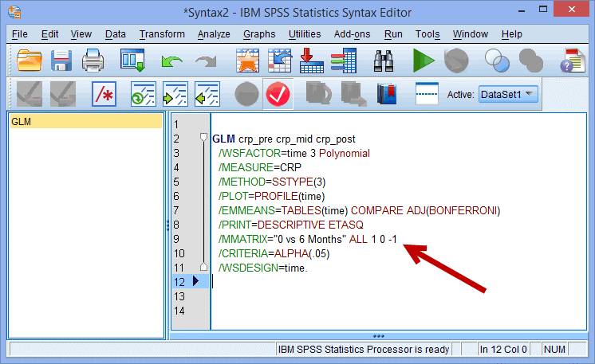Click the gray overlapping circles icon
This screenshot has width=595, height=364.
pyautogui.click(x=531, y=61)
